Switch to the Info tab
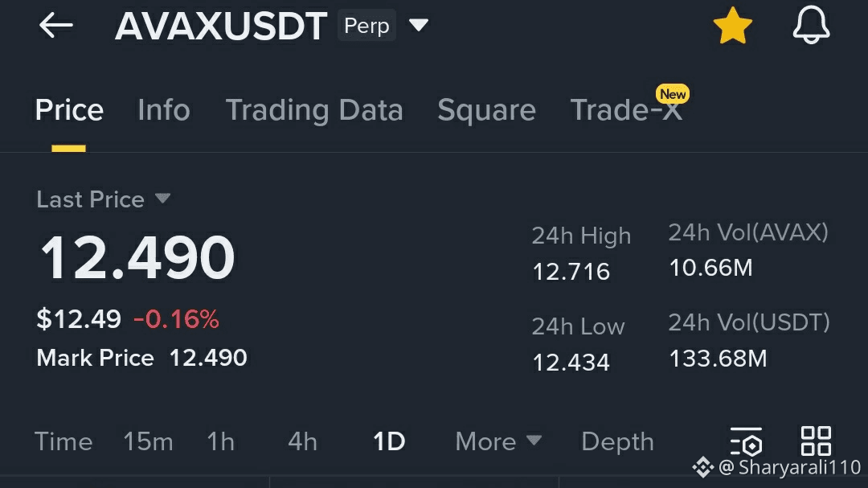This screenshot has width=868, height=488. click(163, 110)
